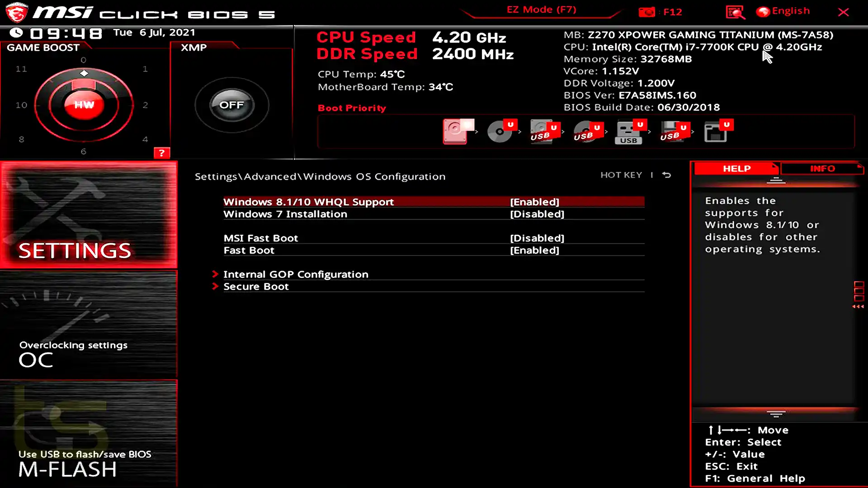Click the clock icon beside the time
This screenshot has width=868, height=488.
(x=16, y=33)
